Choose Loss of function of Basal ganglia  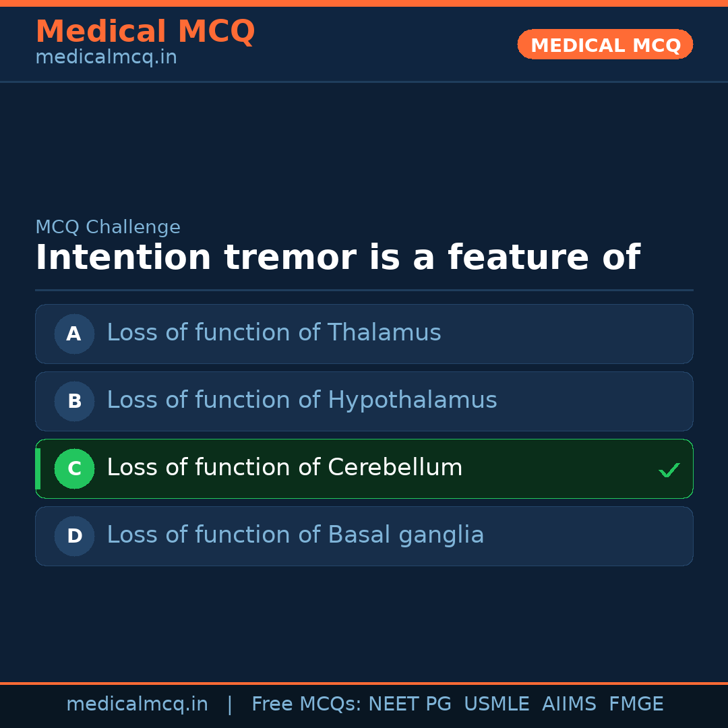point(295,535)
